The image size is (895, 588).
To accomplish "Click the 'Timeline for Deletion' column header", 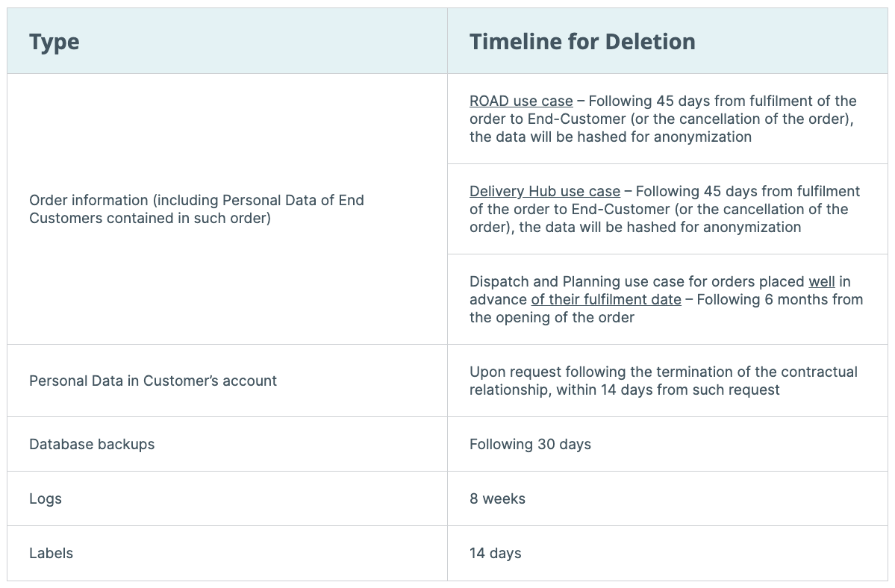I will pos(582,42).
